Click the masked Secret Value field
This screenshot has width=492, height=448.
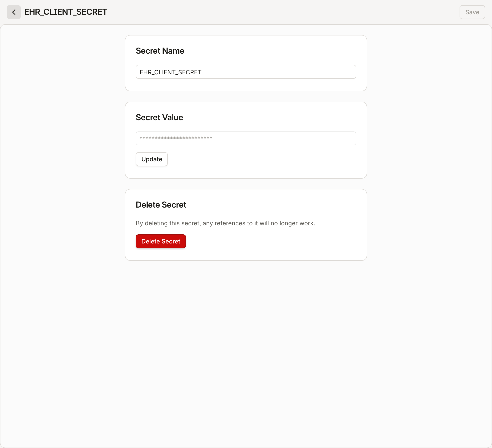pos(246,138)
